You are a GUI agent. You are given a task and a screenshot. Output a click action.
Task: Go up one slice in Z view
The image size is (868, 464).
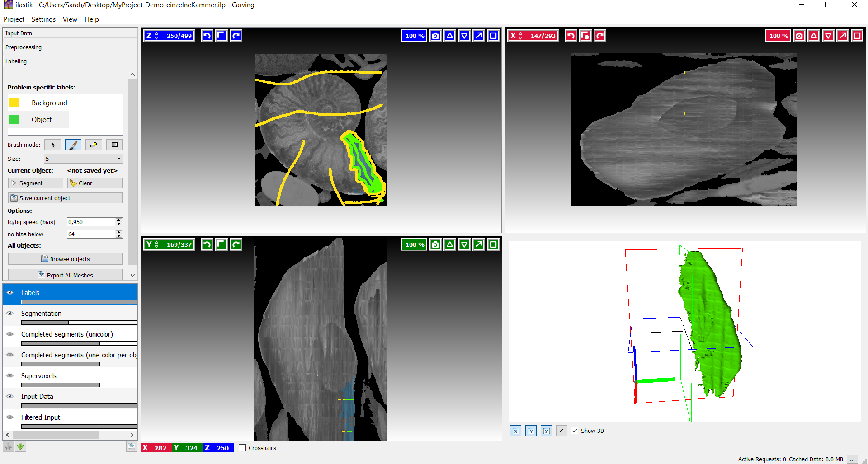click(450, 36)
